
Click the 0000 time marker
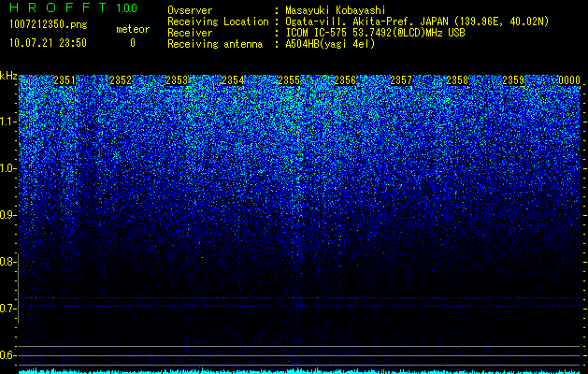click(x=569, y=80)
